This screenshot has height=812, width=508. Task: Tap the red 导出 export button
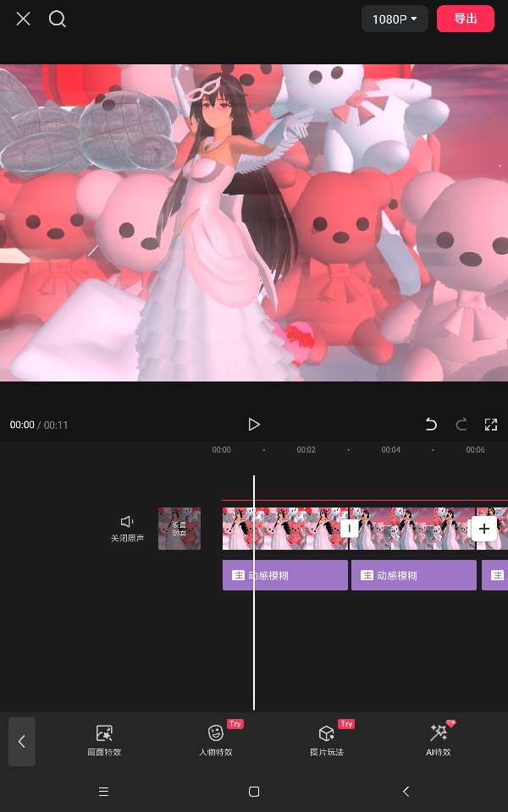[465, 19]
